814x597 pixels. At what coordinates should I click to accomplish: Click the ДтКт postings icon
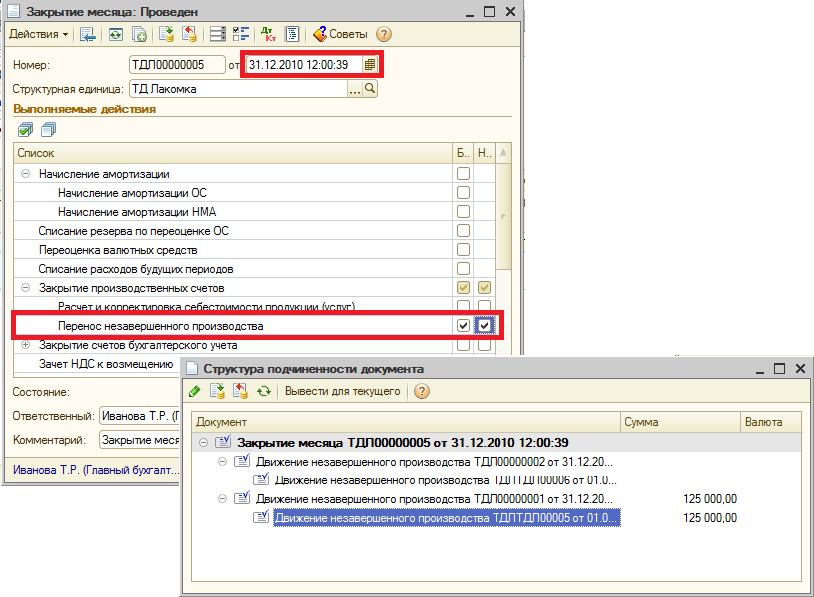(x=268, y=34)
